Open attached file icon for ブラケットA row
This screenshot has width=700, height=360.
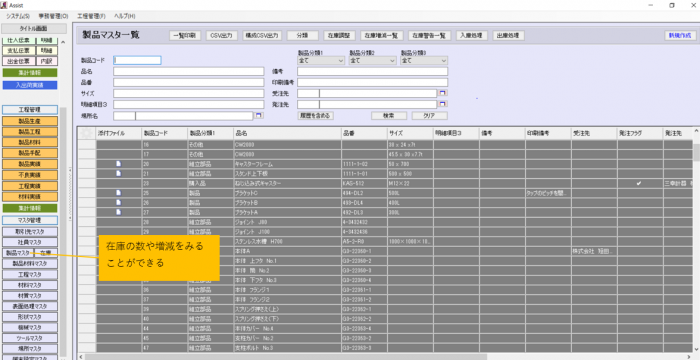[118, 212]
